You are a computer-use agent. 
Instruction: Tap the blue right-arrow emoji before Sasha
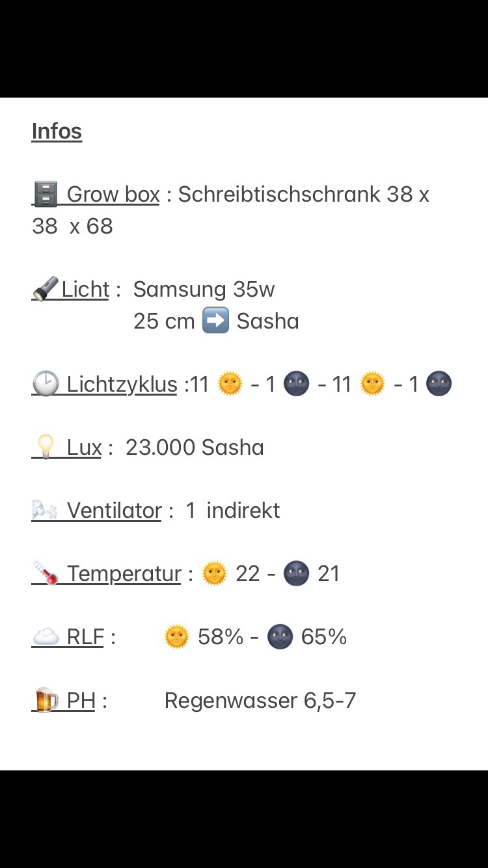tap(215, 321)
